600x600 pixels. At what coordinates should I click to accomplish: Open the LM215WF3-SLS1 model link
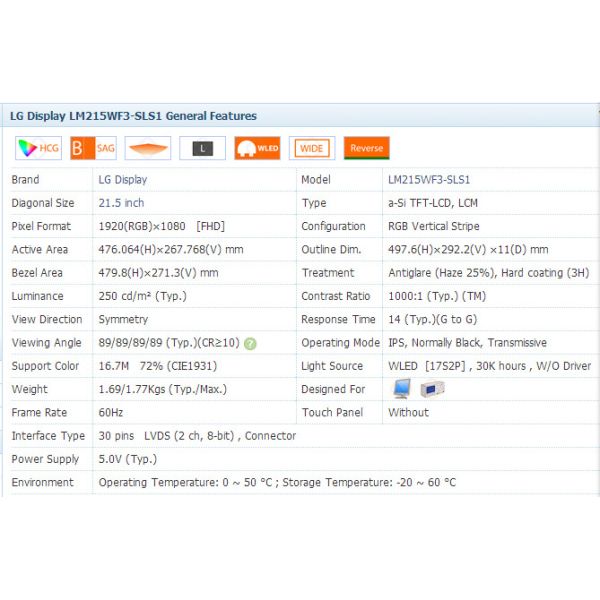click(429, 180)
